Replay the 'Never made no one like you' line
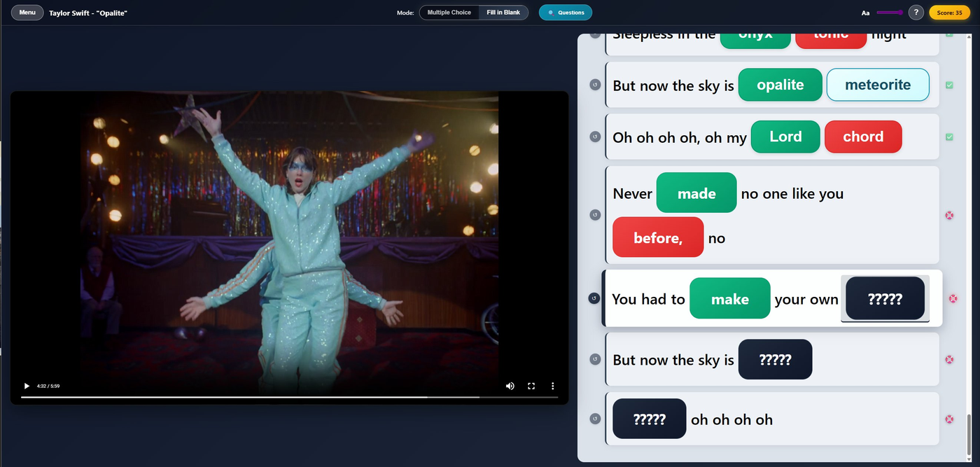The width and height of the screenshot is (980, 467). point(595,215)
